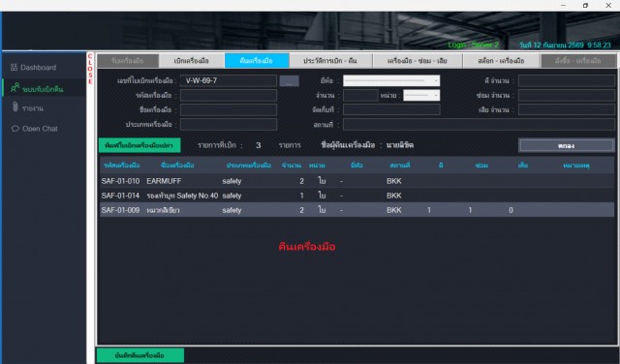Click the จำนวน quantity field
Image resolution: width=620 pixels, height=364 pixels.
360,95
